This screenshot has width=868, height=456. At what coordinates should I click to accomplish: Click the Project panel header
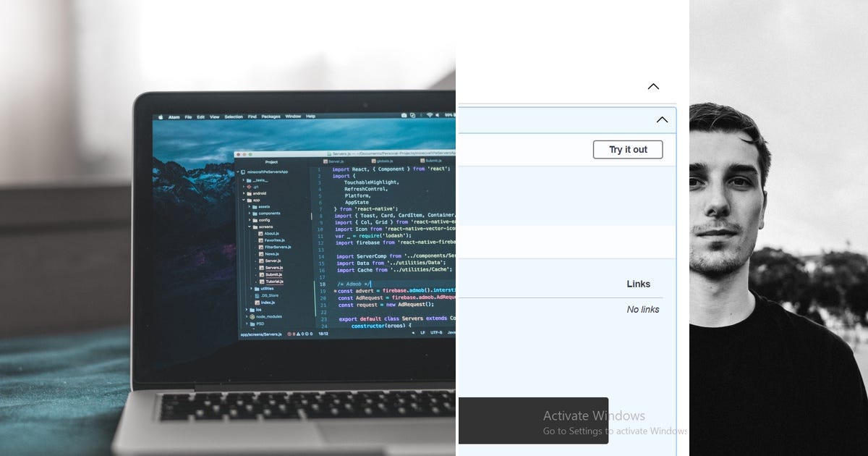coord(271,162)
